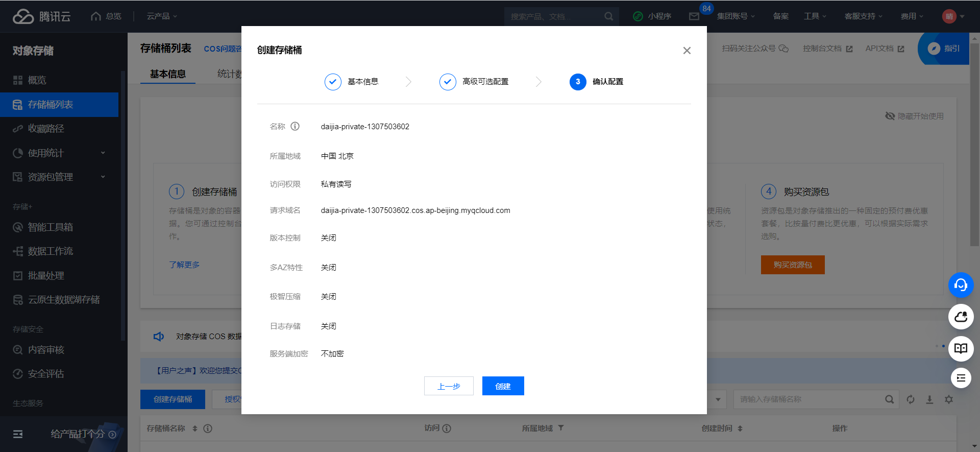Click the download list icon
Image resolution: width=980 pixels, height=452 pixels.
(x=929, y=399)
